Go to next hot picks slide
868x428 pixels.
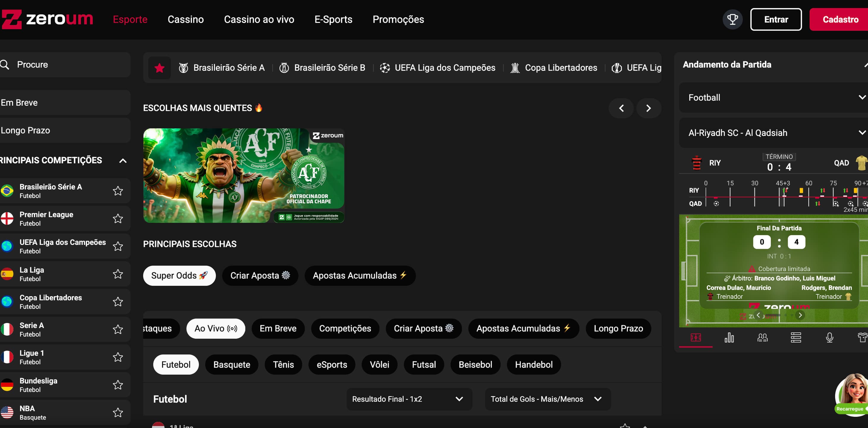(649, 108)
